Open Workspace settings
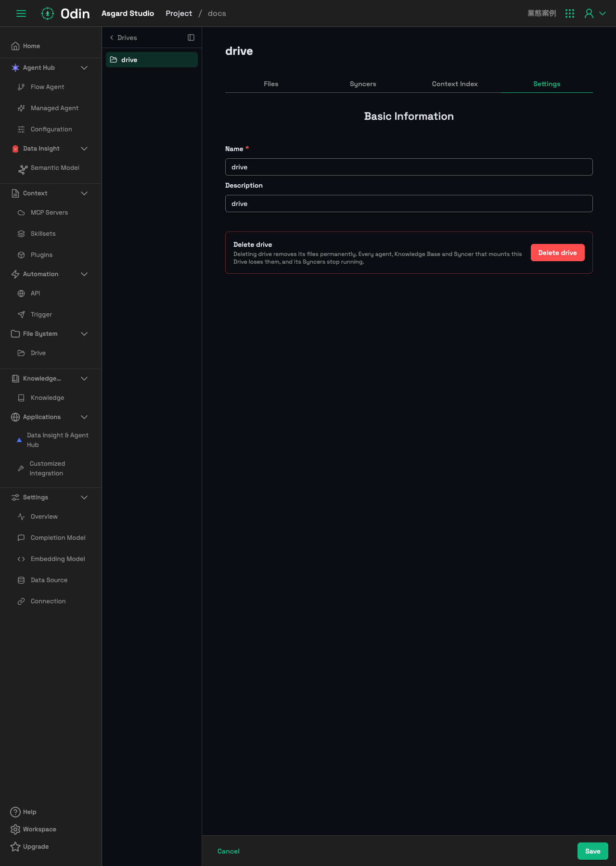616x866 pixels. [33, 829]
